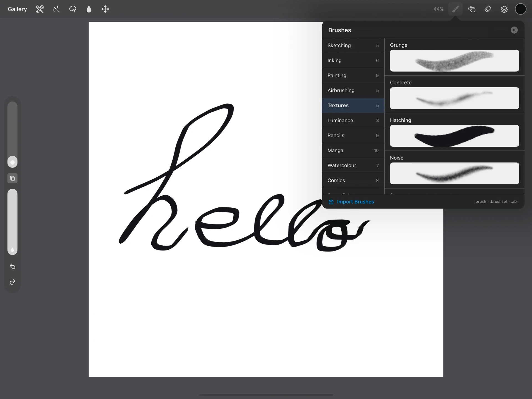Viewport: 532px width, 399px height.
Task: Open the Luminance brush set
Action: (x=353, y=120)
